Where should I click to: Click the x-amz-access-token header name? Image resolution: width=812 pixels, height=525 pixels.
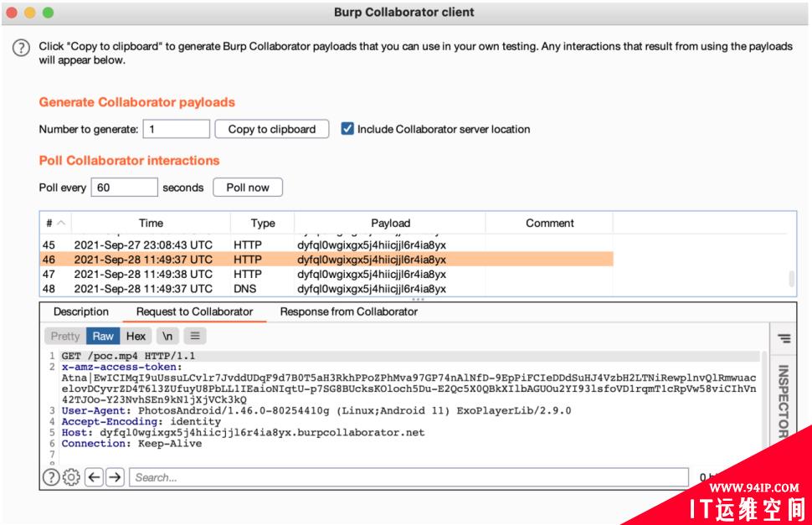point(120,367)
